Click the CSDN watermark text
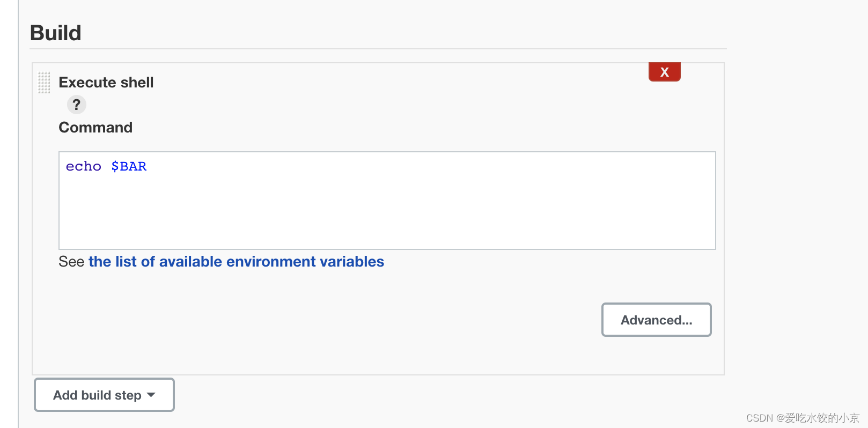The image size is (868, 428). click(803, 418)
